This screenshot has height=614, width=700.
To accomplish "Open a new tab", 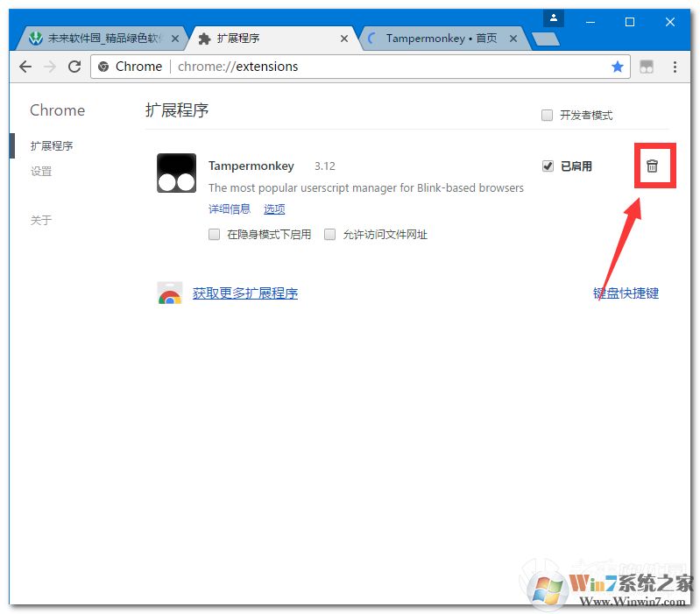I will 546,39.
